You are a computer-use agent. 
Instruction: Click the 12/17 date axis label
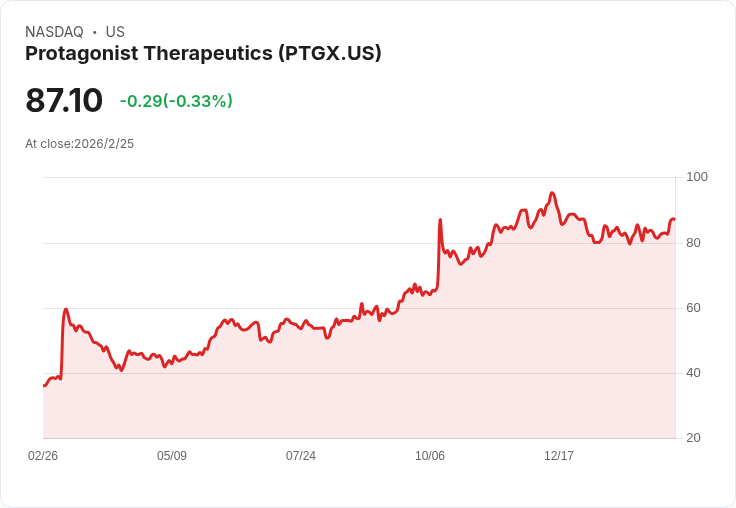(x=559, y=456)
